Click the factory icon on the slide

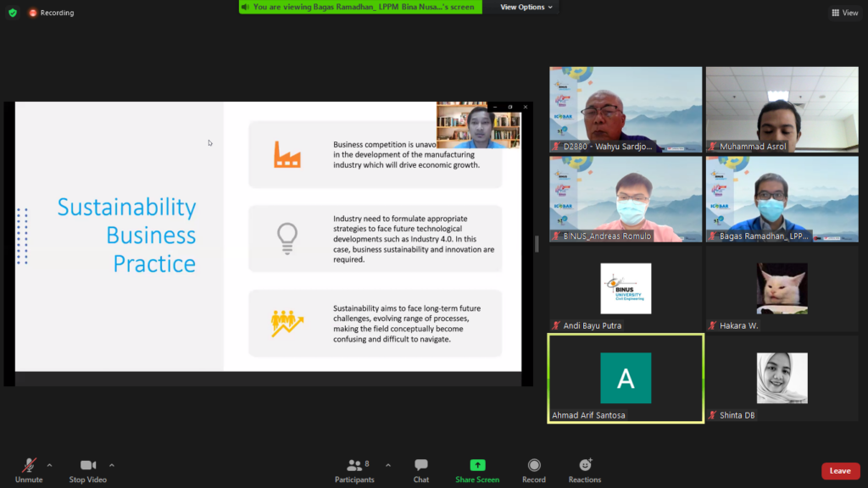click(x=287, y=154)
